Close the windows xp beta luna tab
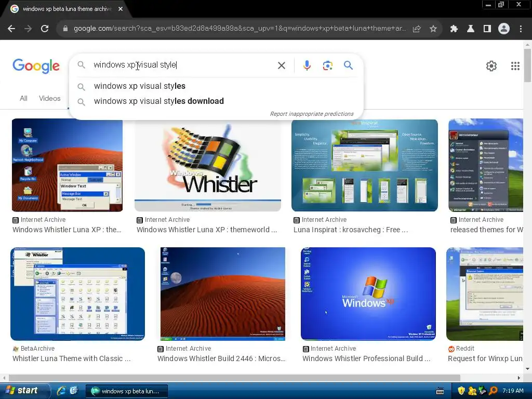This screenshot has width=532, height=399. click(121, 9)
